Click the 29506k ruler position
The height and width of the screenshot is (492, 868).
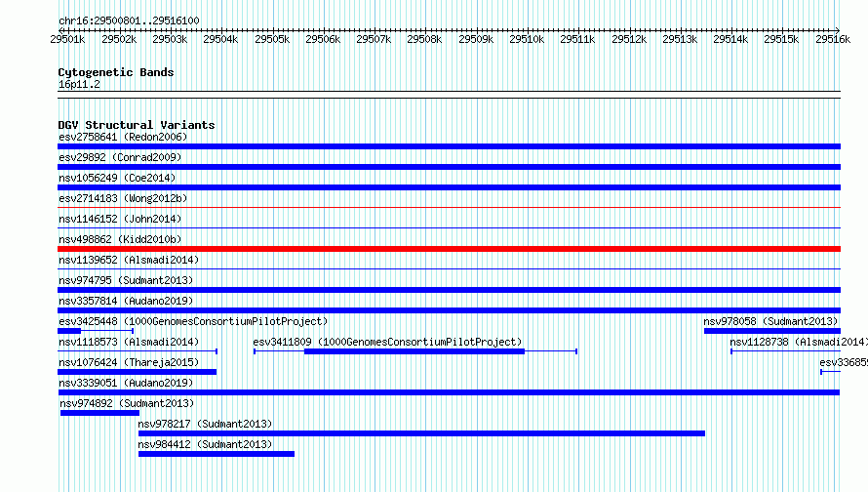[x=323, y=39]
